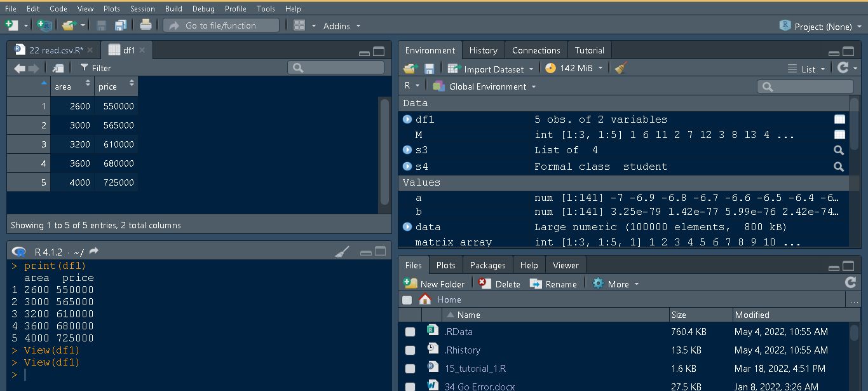Open the List view dropdown
The width and height of the screenshot is (868, 391).
(807, 68)
